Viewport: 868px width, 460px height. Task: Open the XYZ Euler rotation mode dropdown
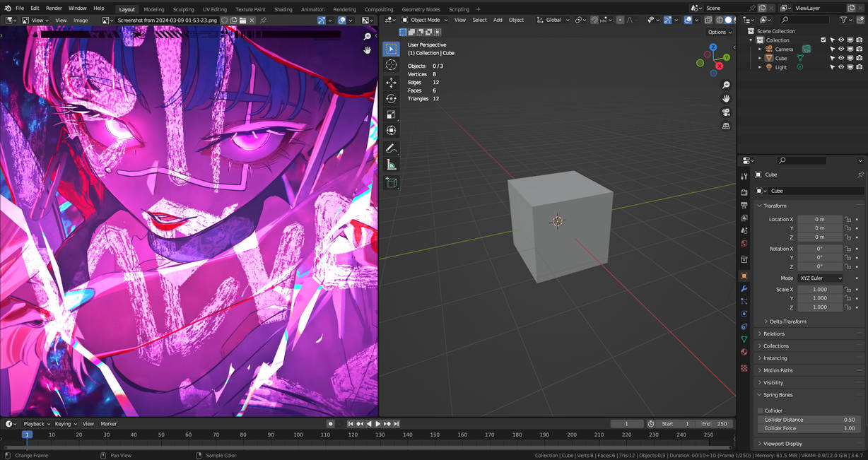[x=820, y=278]
